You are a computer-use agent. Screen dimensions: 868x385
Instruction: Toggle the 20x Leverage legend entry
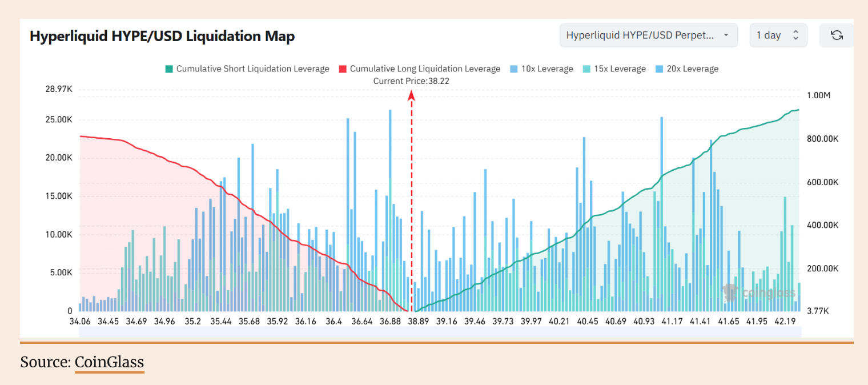(x=687, y=69)
